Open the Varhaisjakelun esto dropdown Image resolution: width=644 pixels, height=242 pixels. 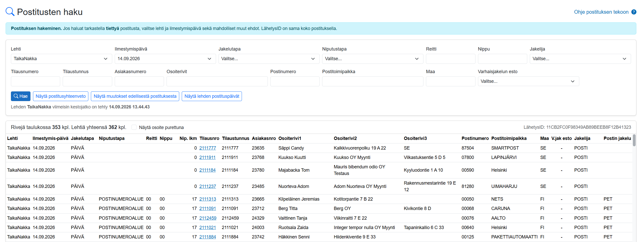click(528, 81)
